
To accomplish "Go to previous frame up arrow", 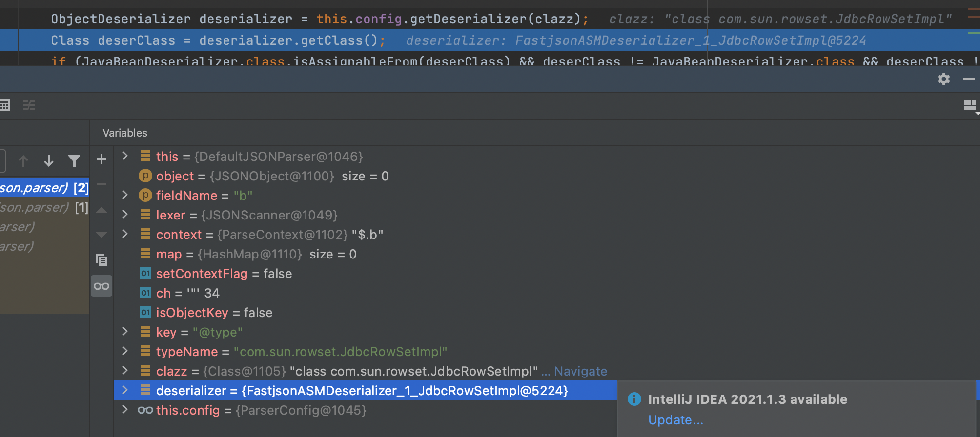I will [x=23, y=161].
